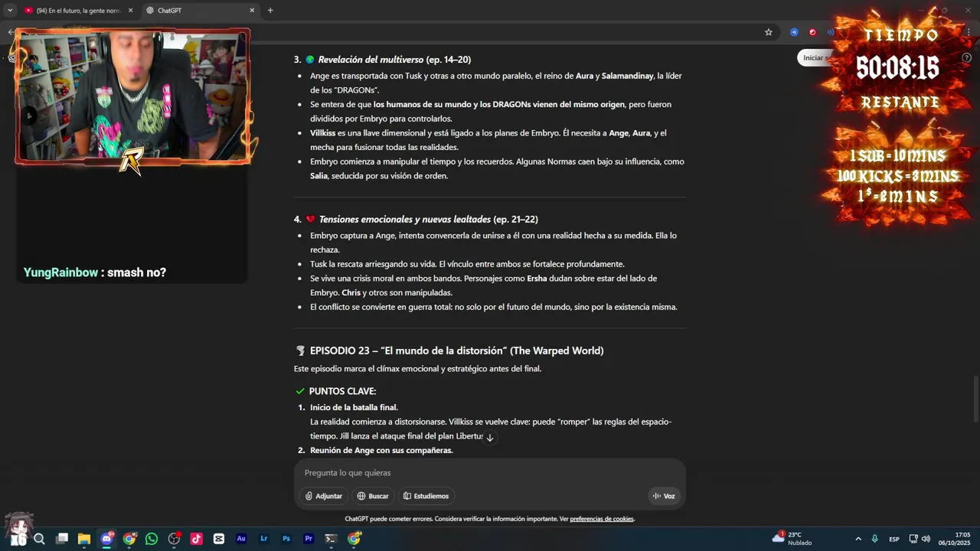Open Discord from the taskbar
Screen dimensions: 980x551
pos(107,539)
